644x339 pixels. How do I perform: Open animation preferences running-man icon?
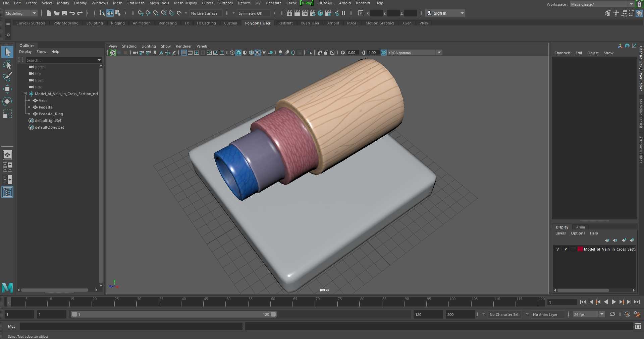point(637,314)
